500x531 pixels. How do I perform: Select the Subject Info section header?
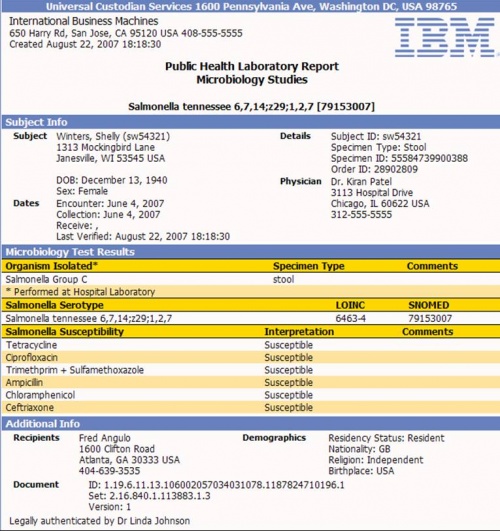click(x=251, y=122)
